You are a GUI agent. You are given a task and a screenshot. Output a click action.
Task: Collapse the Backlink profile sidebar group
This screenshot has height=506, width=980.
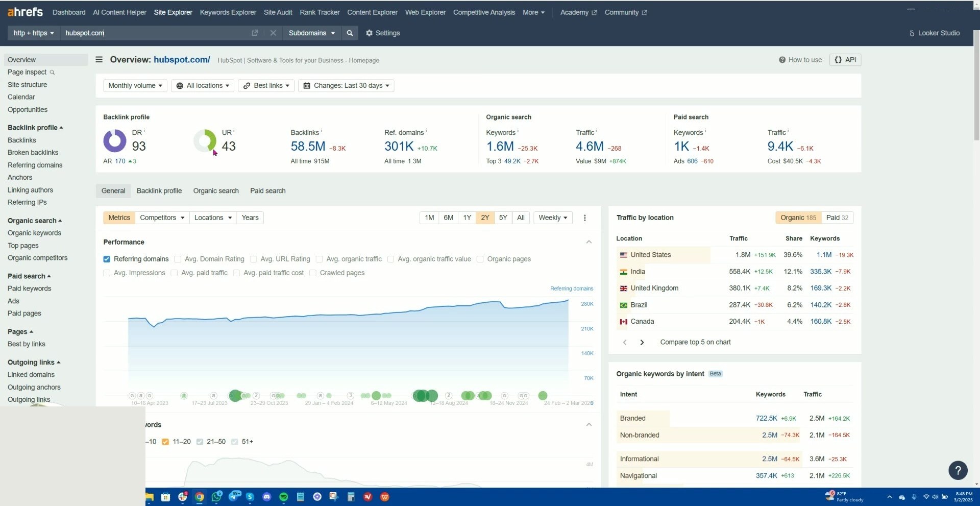35,128
